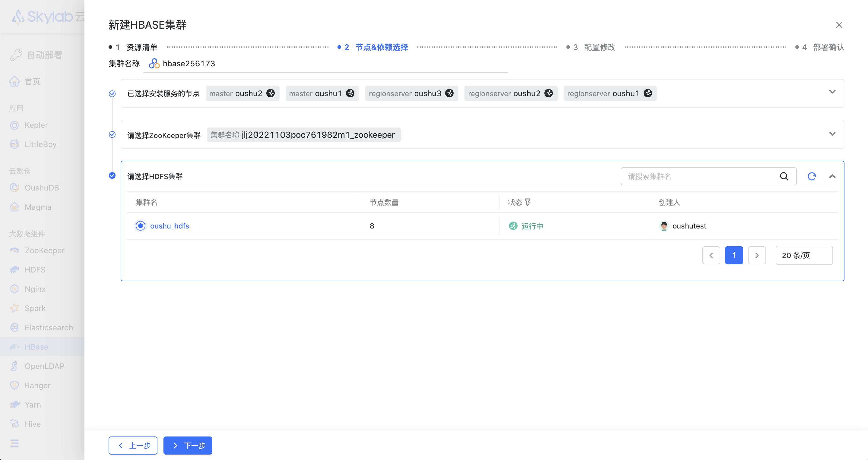Viewport: 868px width, 460px height.
Task: Click the Kepler icon in sidebar
Action: click(x=14, y=125)
